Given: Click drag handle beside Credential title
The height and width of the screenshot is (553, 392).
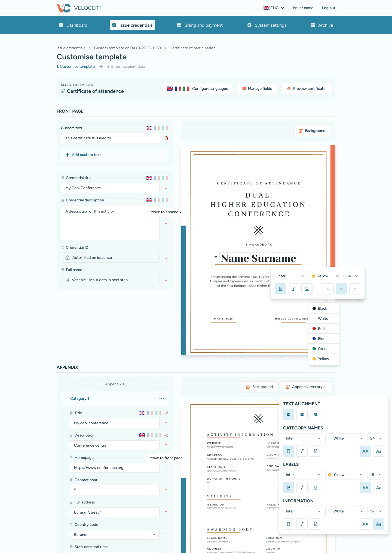Looking at the screenshot, I should point(63,178).
